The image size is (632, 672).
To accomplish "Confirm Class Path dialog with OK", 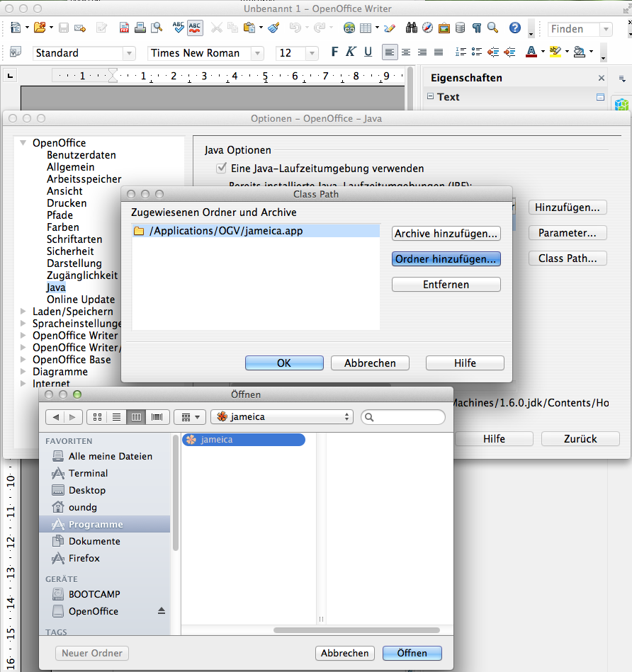I will pos(284,363).
